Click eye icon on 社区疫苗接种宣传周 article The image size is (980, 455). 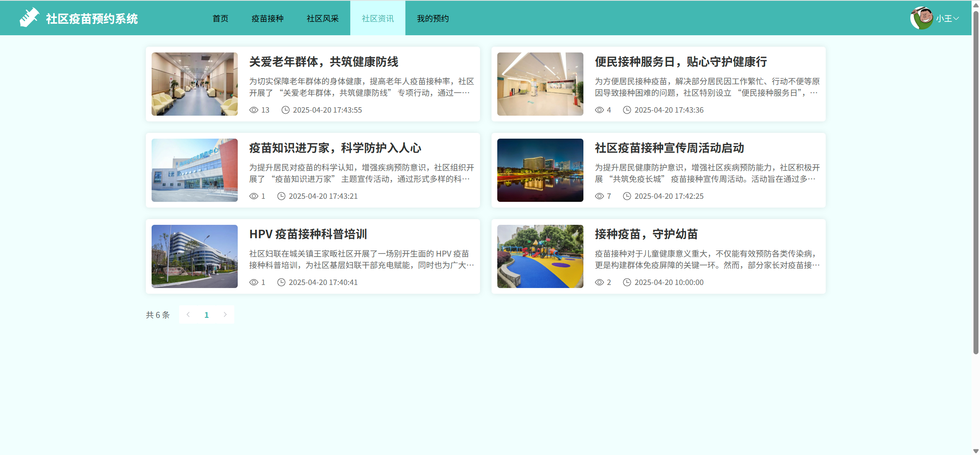[x=599, y=196]
